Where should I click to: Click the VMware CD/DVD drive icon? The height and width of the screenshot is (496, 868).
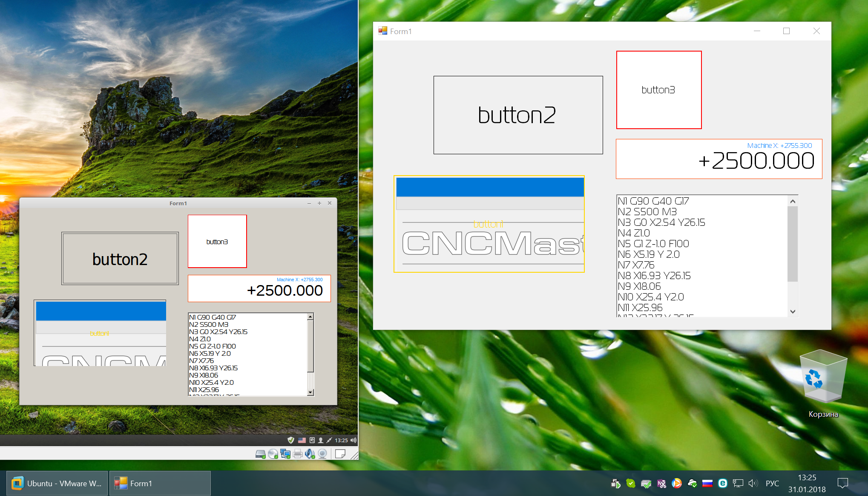tap(273, 454)
